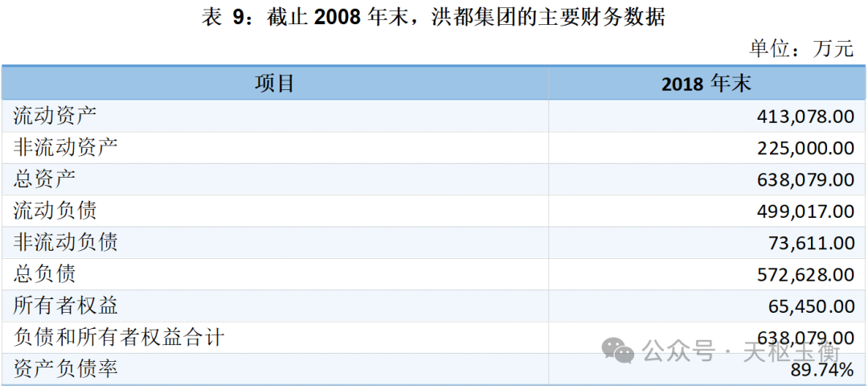Click the value 225,000.00
868x386 pixels.
pos(805,148)
